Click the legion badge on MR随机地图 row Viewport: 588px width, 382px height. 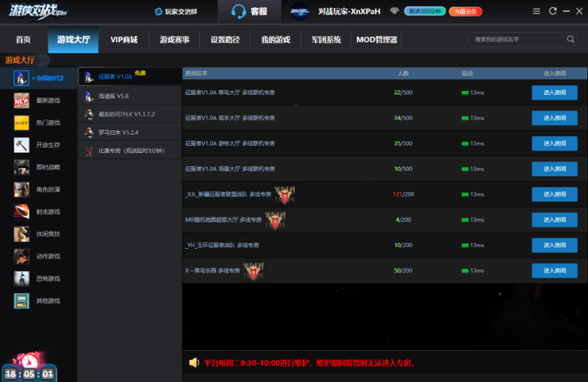(275, 220)
